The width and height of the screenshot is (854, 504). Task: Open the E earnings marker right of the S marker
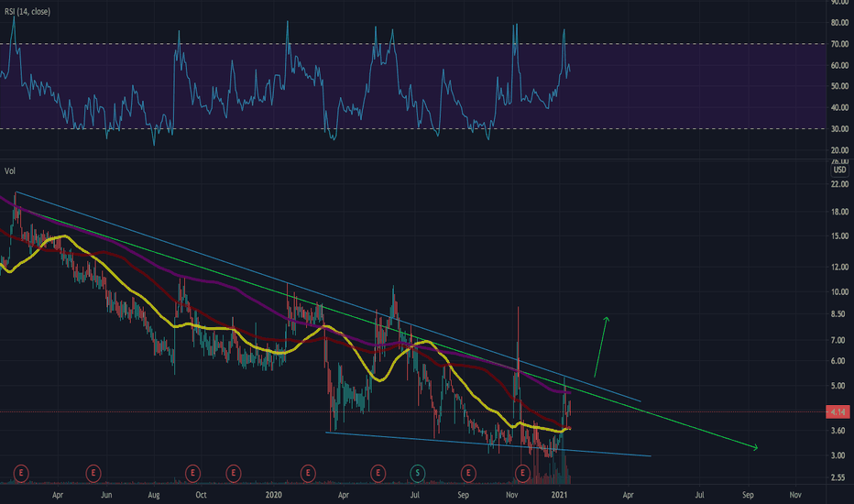[x=468, y=473]
